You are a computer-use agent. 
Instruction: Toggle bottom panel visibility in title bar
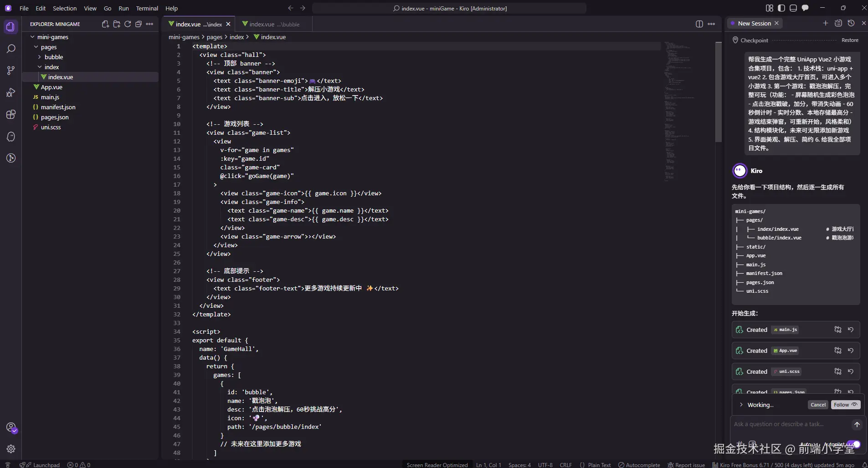click(x=793, y=8)
